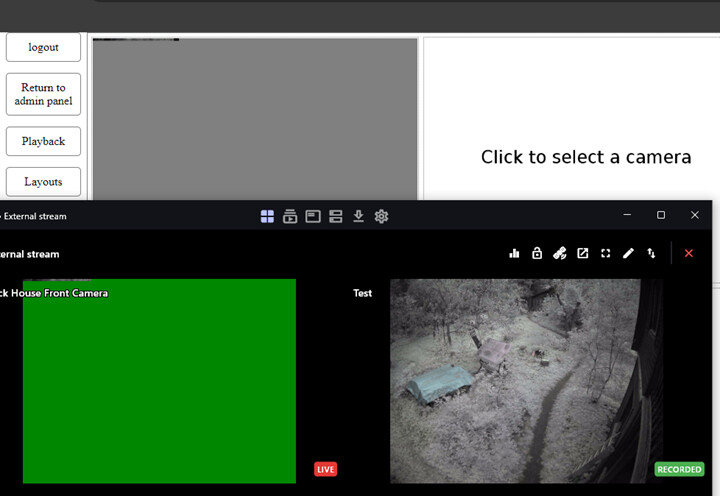The width and height of the screenshot is (720, 496).
Task: Click the playback library icon in top toolbar
Action: (x=290, y=216)
